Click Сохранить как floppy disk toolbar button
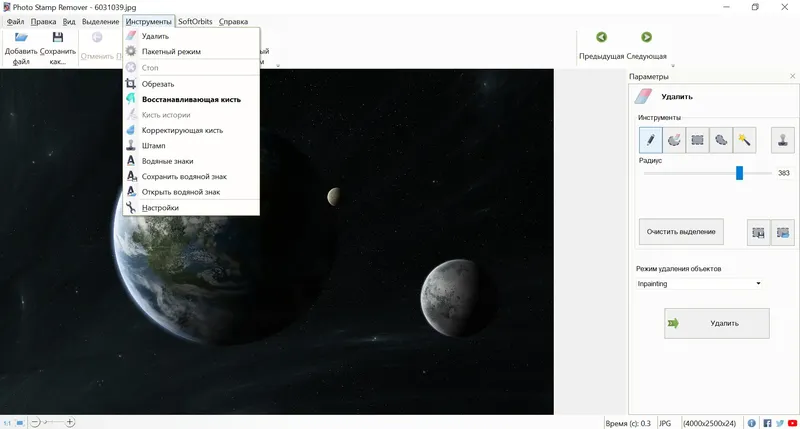Screen dimensions: 800x429 coord(58,48)
